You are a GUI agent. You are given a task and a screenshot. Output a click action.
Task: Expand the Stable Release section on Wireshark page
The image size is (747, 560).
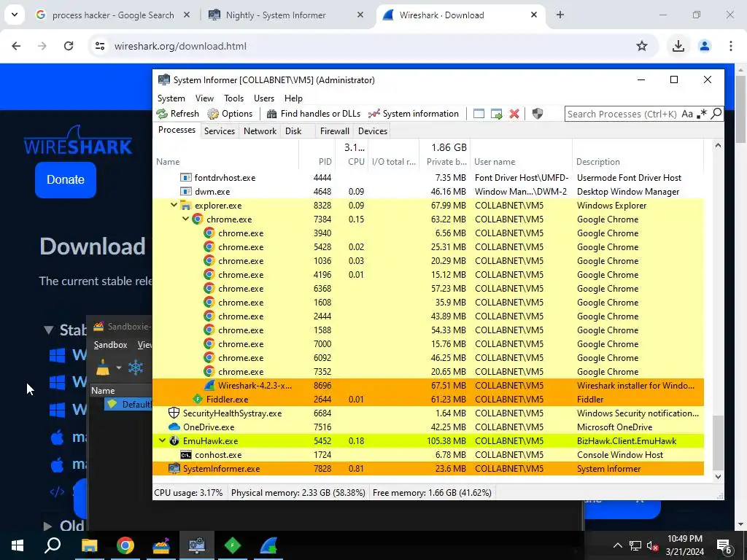[x=48, y=330]
